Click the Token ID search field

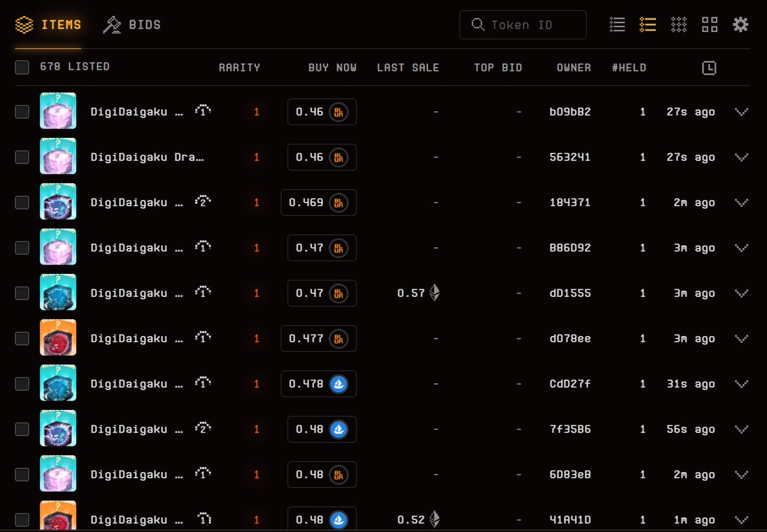523,25
